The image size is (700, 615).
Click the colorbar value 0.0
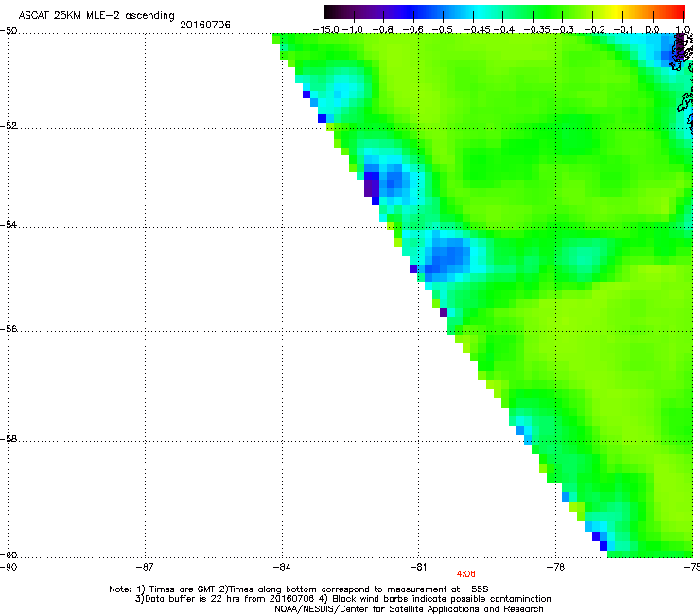(x=653, y=30)
